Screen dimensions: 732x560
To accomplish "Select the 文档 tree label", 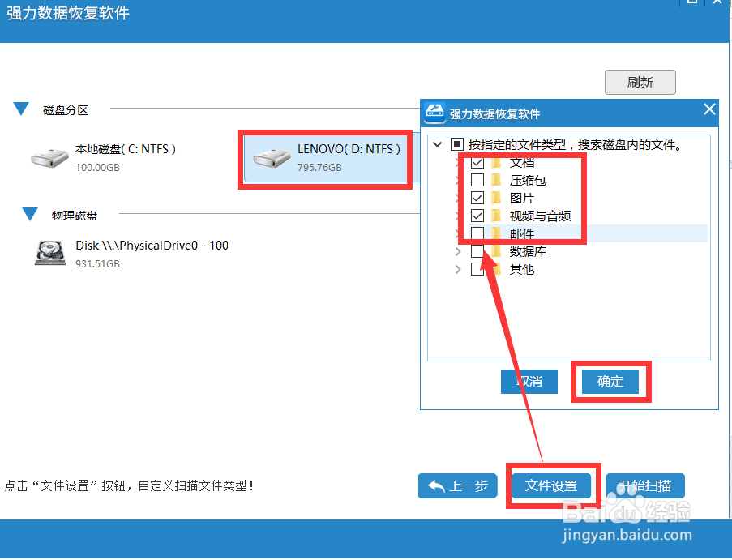I will [521, 163].
